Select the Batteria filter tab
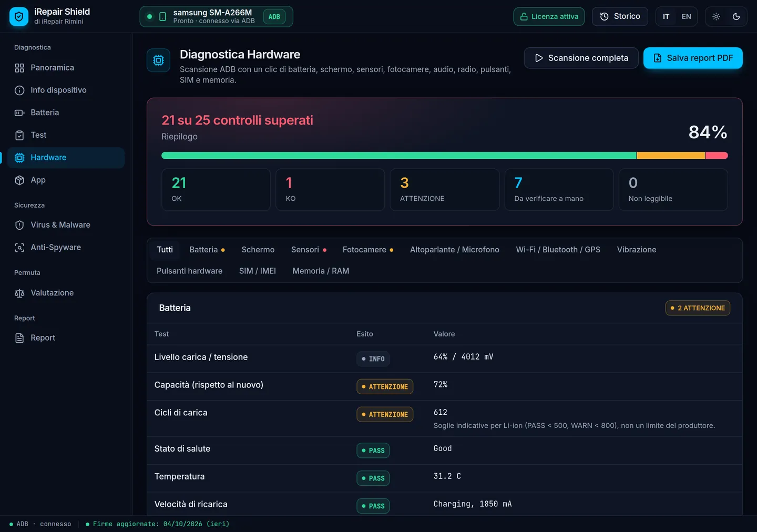The width and height of the screenshot is (757, 532). pos(207,250)
